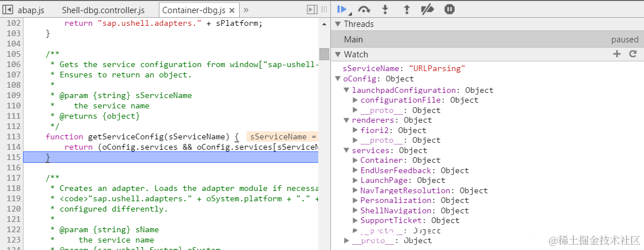
Task: Click the paused status label
Action: click(625, 40)
